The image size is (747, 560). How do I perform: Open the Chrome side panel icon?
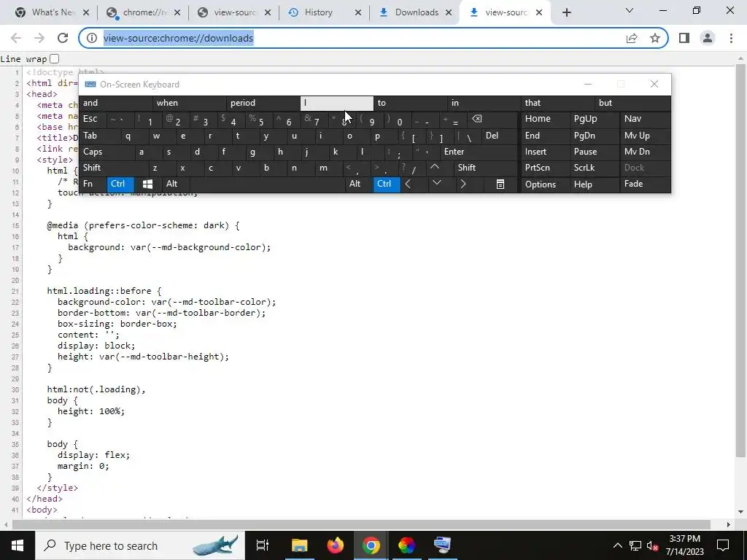(x=684, y=38)
